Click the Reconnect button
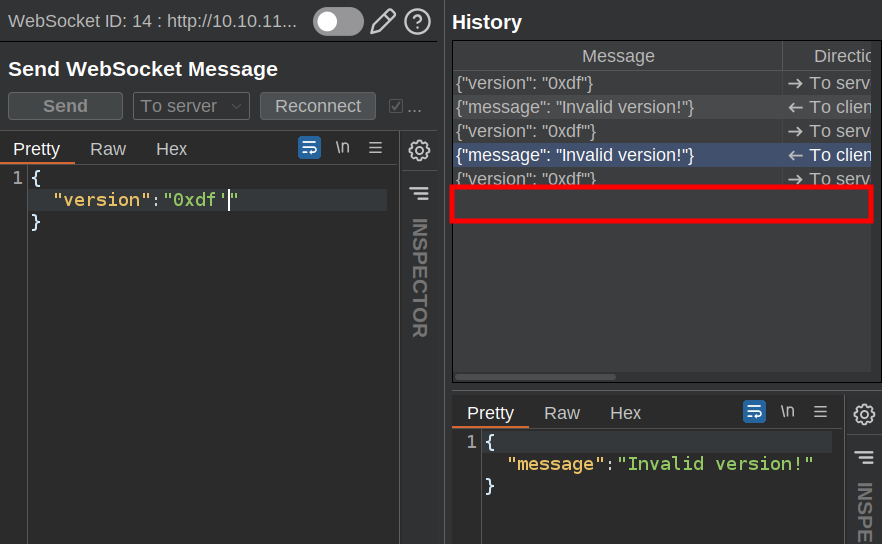882x544 pixels. pyautogui.click(x=318, y=106)
